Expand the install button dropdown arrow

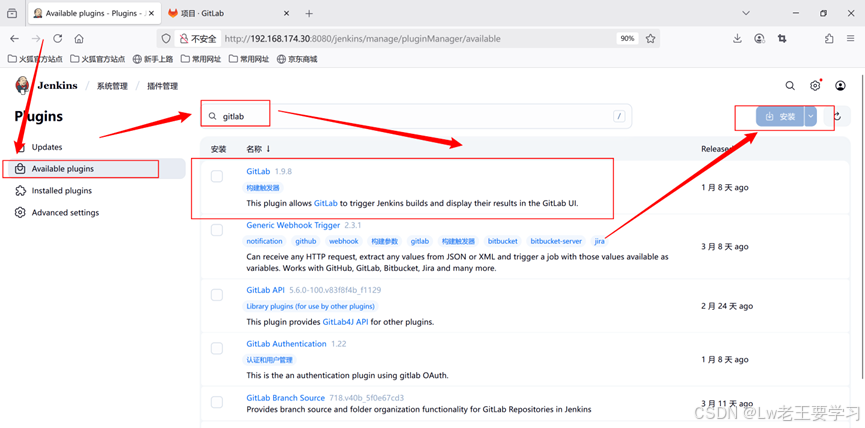pos(810,116)
